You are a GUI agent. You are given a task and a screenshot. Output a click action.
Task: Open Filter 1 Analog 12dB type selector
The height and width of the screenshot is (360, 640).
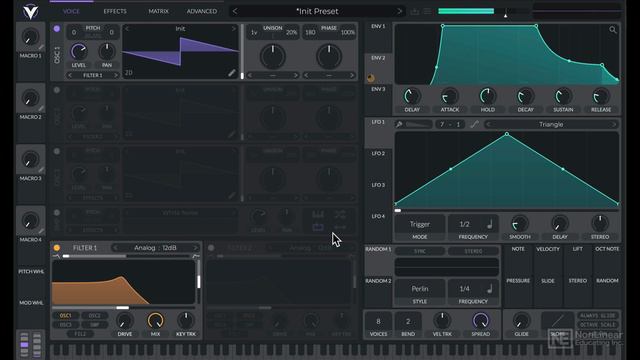tap(155, 248)
